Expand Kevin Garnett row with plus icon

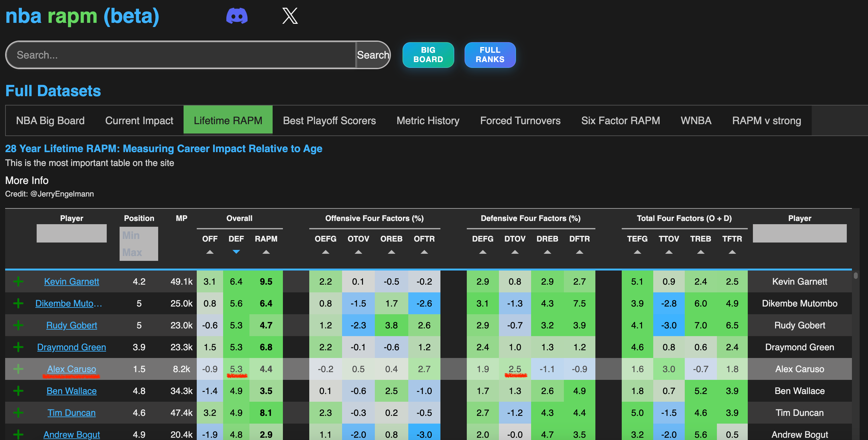(x=18, y=281)
